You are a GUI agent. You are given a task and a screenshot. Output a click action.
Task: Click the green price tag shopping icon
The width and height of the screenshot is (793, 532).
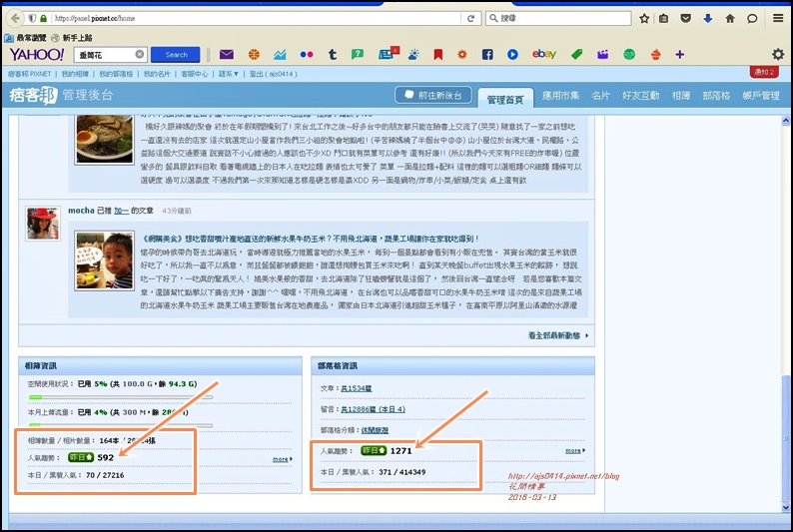(x=576, y=54)
